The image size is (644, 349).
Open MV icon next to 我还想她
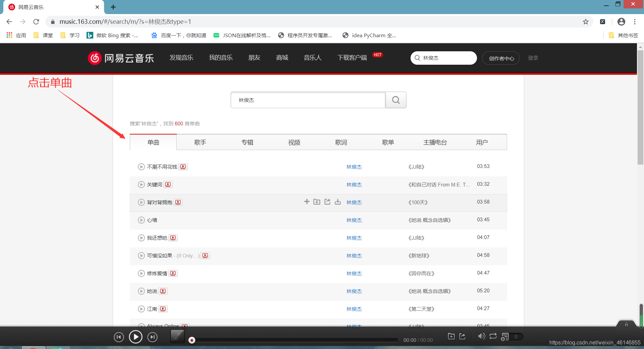(173, 238)
